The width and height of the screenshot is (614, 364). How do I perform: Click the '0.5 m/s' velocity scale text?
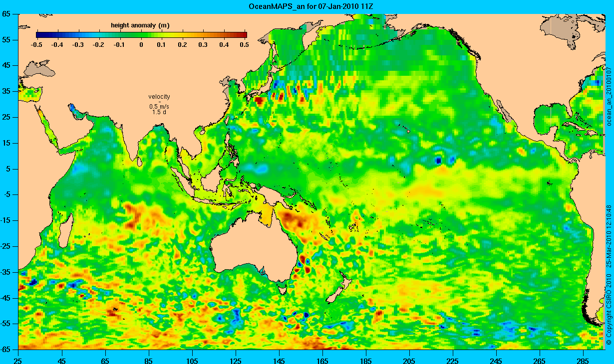coord(159,107)
